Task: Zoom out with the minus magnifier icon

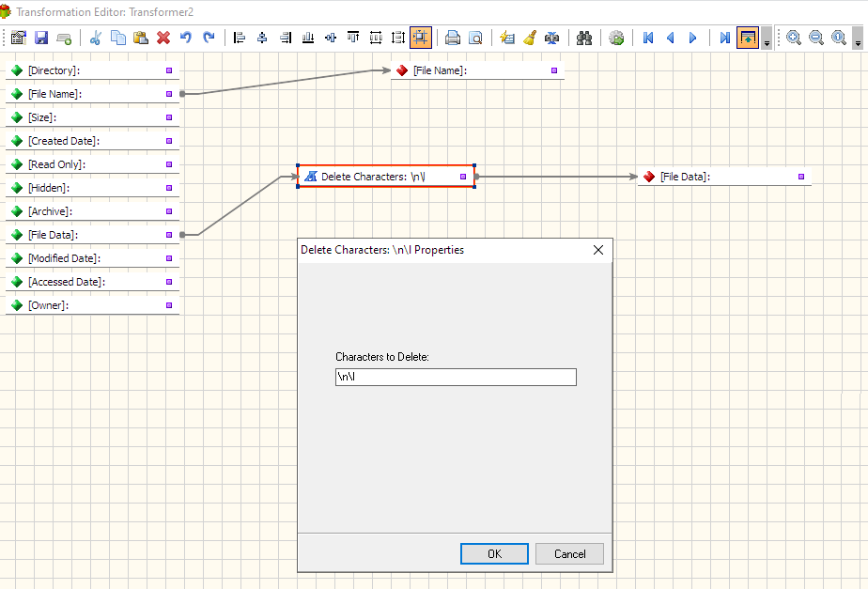Action: (816, 38)
